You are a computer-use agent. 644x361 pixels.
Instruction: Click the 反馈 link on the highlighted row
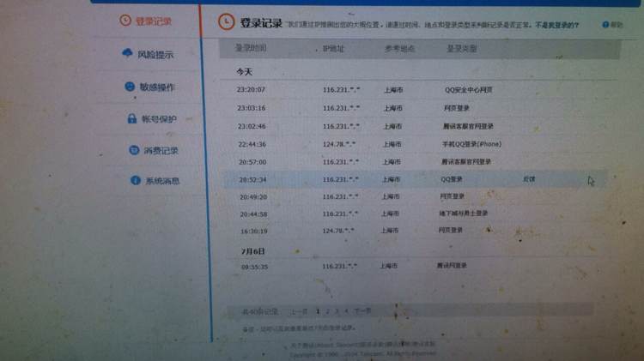pyautogui.click(x=529, y=179)
